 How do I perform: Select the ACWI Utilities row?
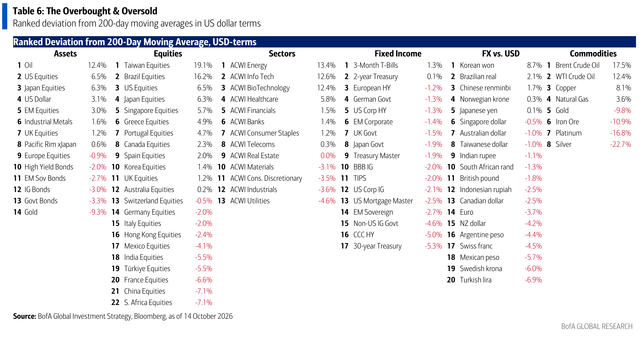[x=278, y=201]
